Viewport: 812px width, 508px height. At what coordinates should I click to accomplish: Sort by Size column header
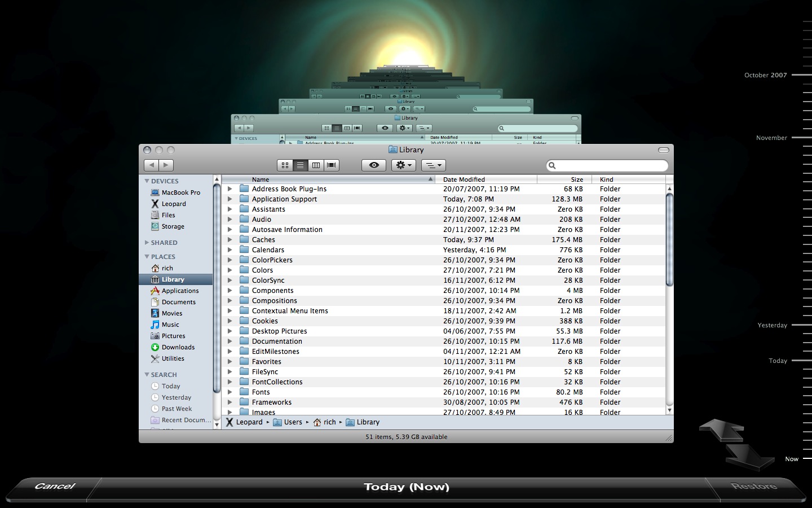[x=576, y=179]
